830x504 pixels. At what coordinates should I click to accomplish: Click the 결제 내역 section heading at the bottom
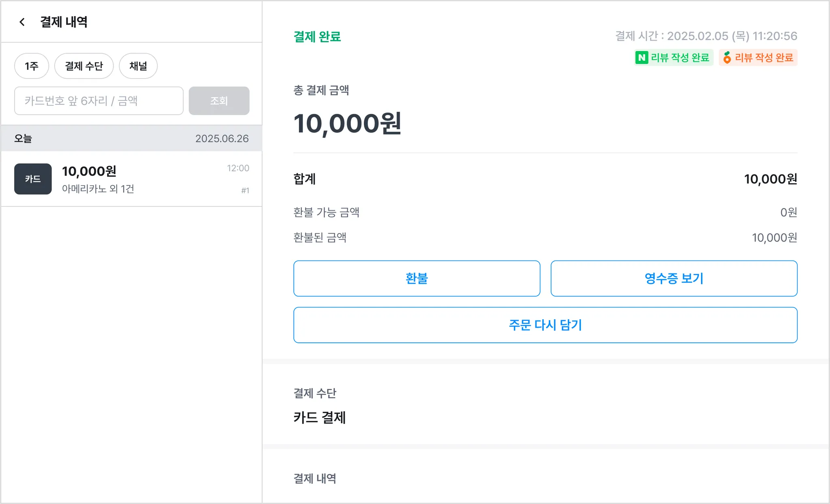point(314,478)
